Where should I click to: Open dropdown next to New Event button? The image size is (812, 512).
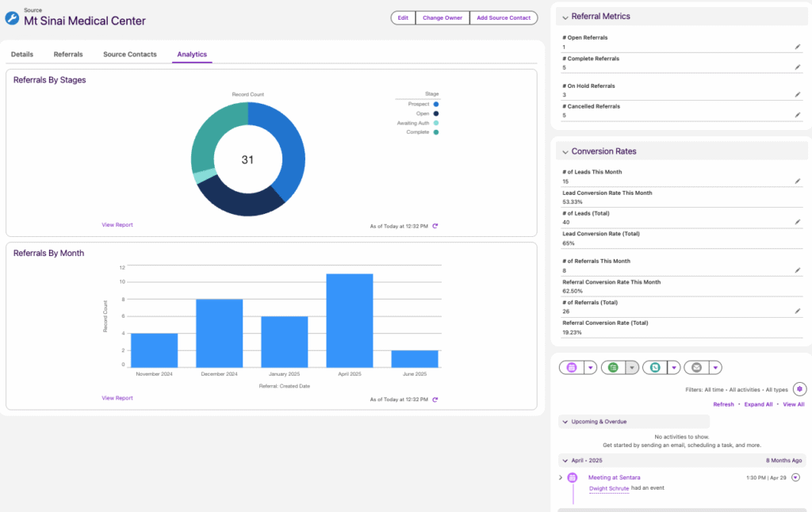[590, 368]
